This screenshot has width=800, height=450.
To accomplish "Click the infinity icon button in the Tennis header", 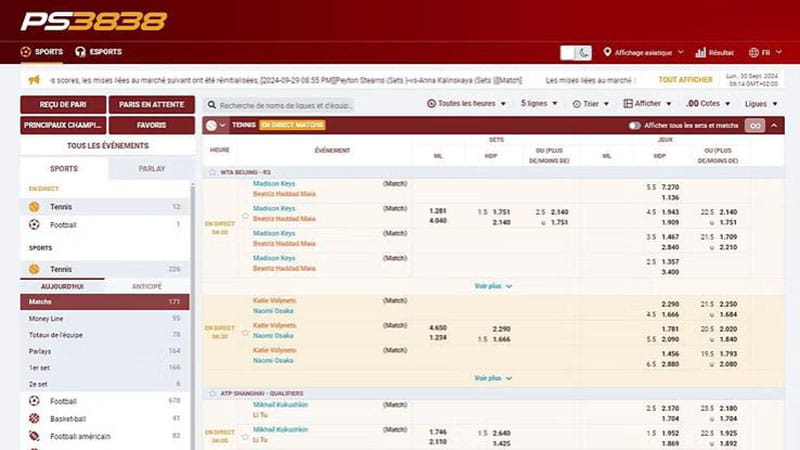I will [754, 125].
